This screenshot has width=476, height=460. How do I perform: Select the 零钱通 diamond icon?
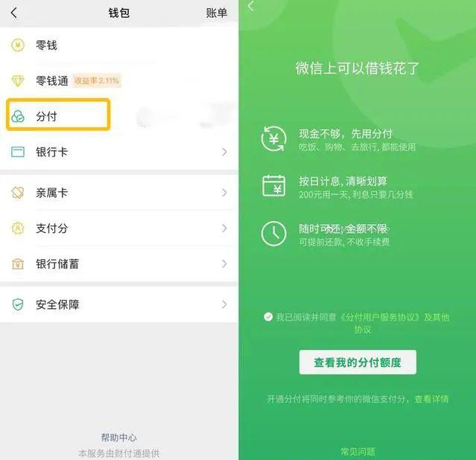pos(18,80)
